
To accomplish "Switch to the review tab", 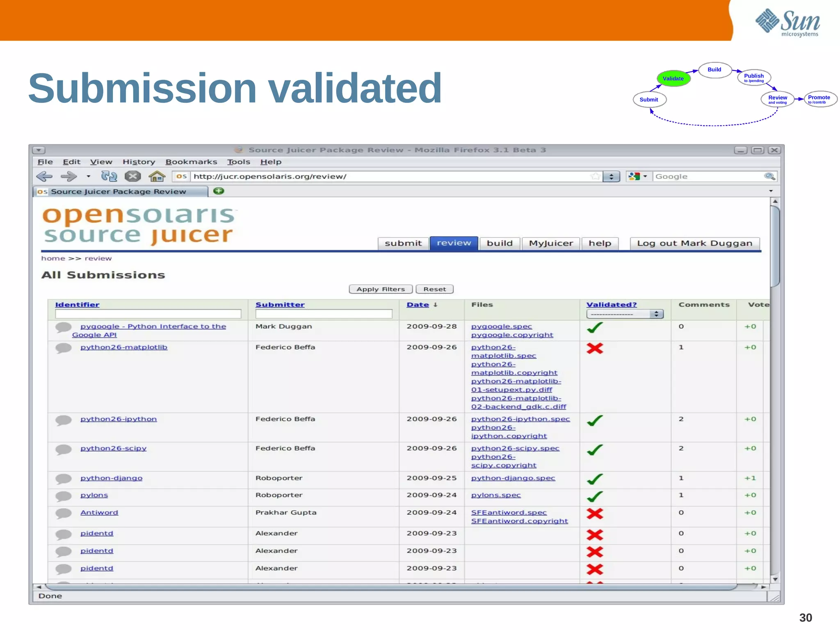I will click(454, 243).
